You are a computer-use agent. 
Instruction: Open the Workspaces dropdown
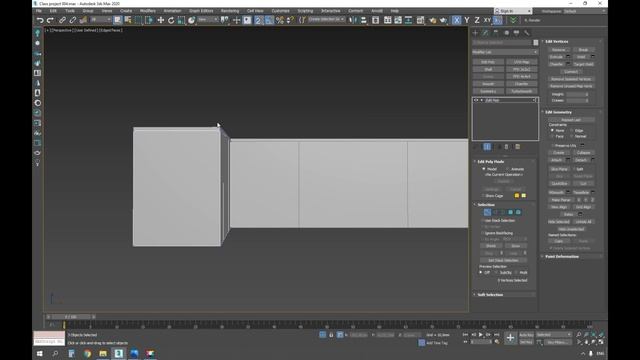pyautogui.click(x=584, y=11)
